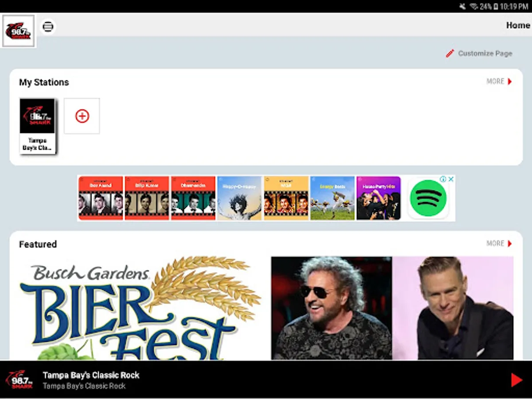This screenshot has width=532, height=399.
Task: Play Tampa Bay's Classic Rock stream
Action: (516, 380)
